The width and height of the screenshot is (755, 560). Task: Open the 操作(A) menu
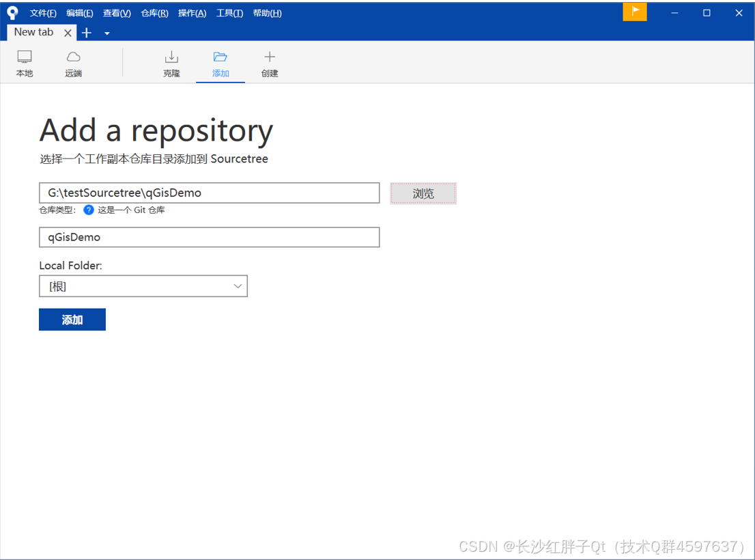pyautogui.click(x=192, y=13)
